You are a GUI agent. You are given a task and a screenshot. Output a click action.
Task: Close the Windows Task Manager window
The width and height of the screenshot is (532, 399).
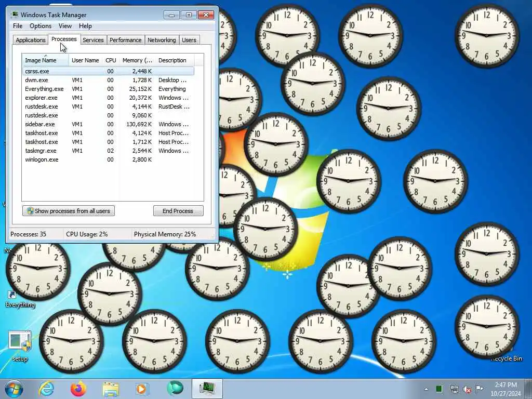pos(206,15)
